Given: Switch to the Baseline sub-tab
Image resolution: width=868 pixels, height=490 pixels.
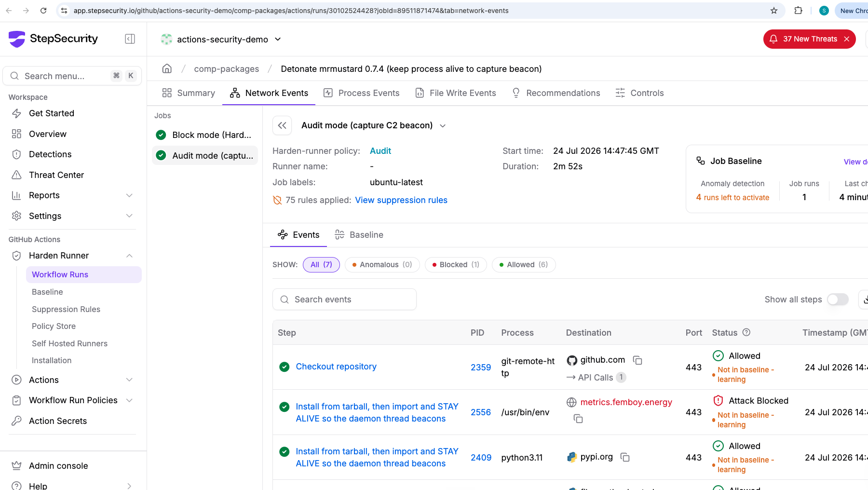Looking at the screenshot, I should [x=359, y=235].
